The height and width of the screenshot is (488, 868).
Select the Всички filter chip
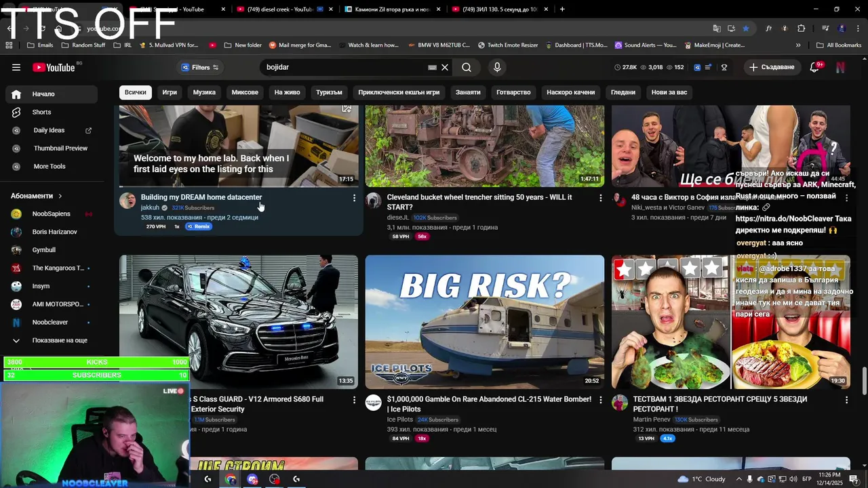pyautogui.click(x=135, y=92)
